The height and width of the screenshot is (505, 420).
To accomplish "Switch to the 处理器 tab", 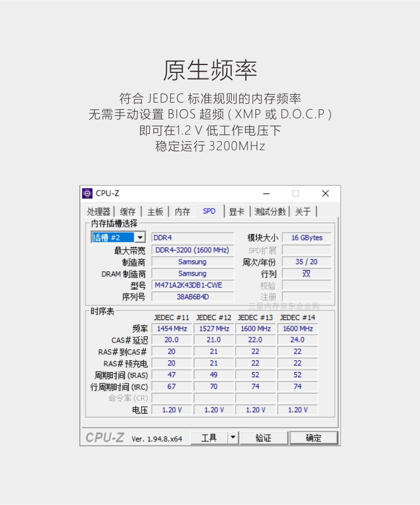I will tap(99, 211).
